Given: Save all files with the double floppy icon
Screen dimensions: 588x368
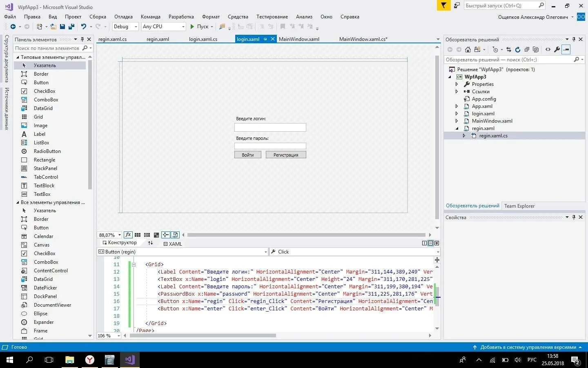Looking at the screenshot, I should (71, 27).
